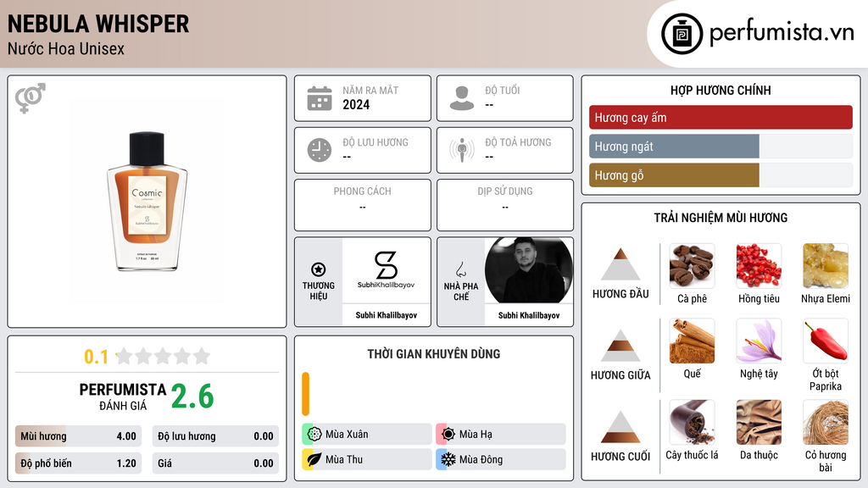The height and width of the screenshot is (488, 868).
Task: Click the Hương Đầu pyramid icon
Action: click(620, 264)
